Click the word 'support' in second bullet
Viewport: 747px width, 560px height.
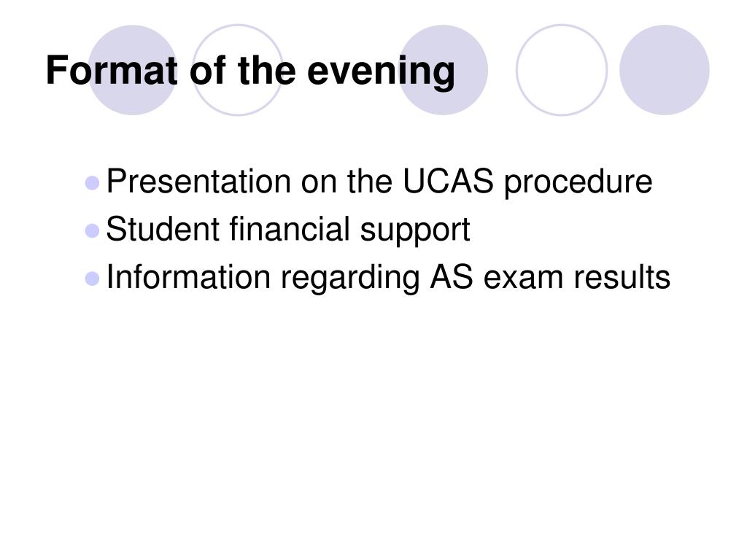415,232
